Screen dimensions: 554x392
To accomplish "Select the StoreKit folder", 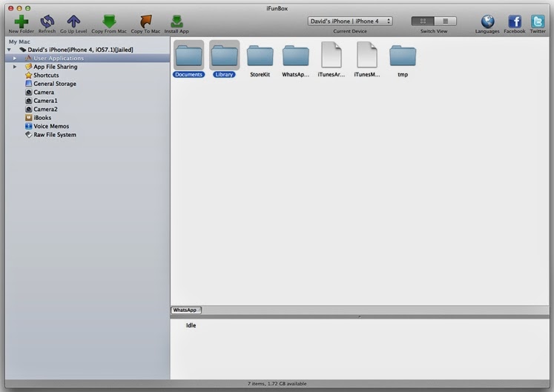I will pyautogui.click(x=260, y=59).
